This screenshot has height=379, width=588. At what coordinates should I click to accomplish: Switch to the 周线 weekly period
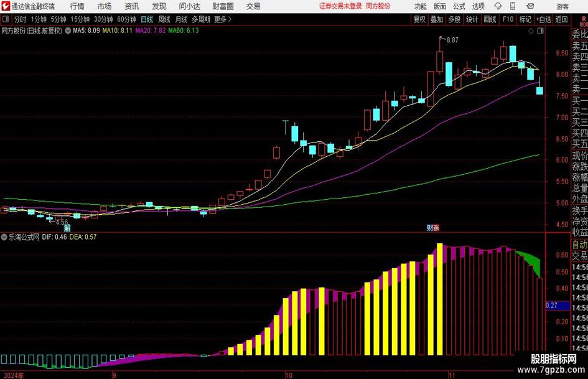pyautogui.click(x=164, y=19)
